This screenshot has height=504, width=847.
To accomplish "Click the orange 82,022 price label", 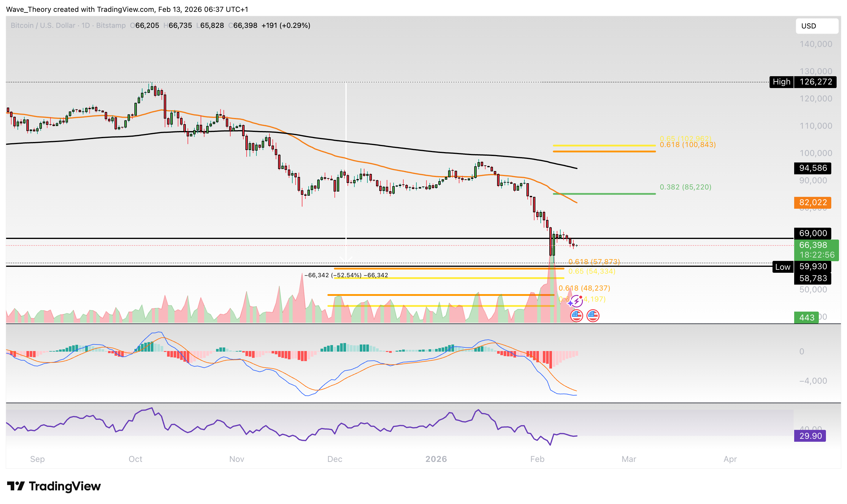I will pyautogui.click(x=812, y=202).
